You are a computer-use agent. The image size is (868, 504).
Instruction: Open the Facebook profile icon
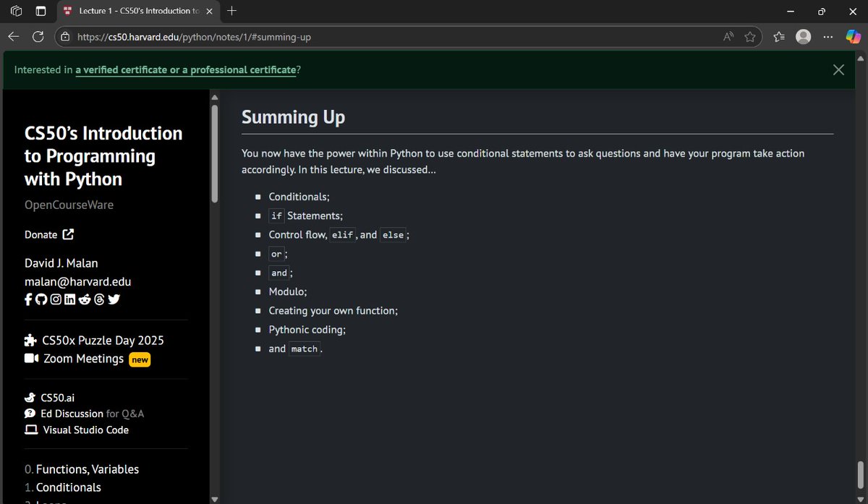click(x=28, y=299)
